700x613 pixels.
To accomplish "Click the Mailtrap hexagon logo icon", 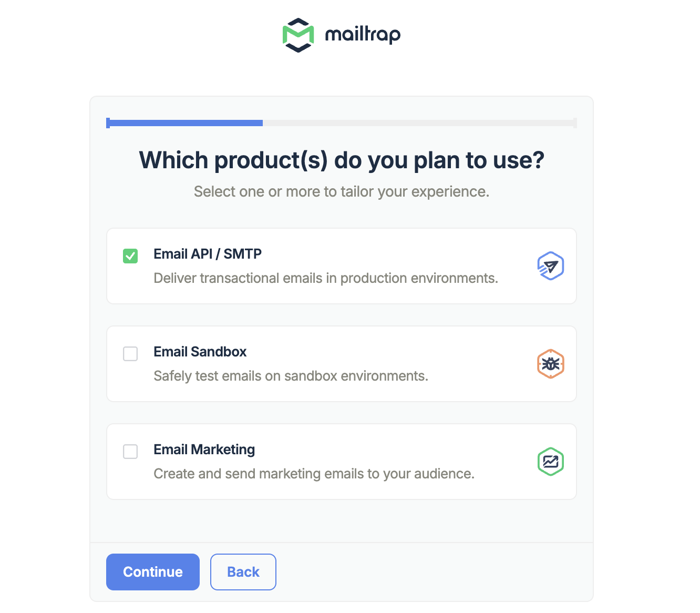I will pos(298,35).
